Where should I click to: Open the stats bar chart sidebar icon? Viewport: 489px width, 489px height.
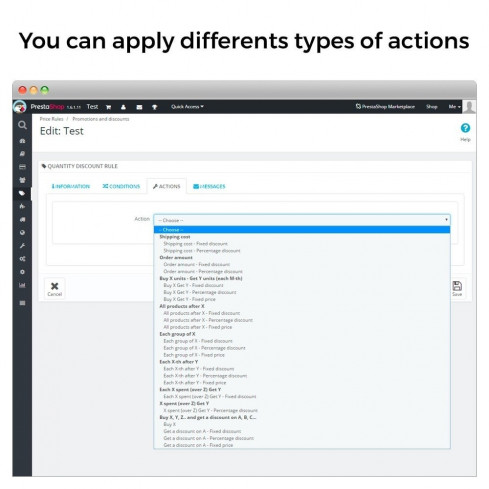point(22,285)
